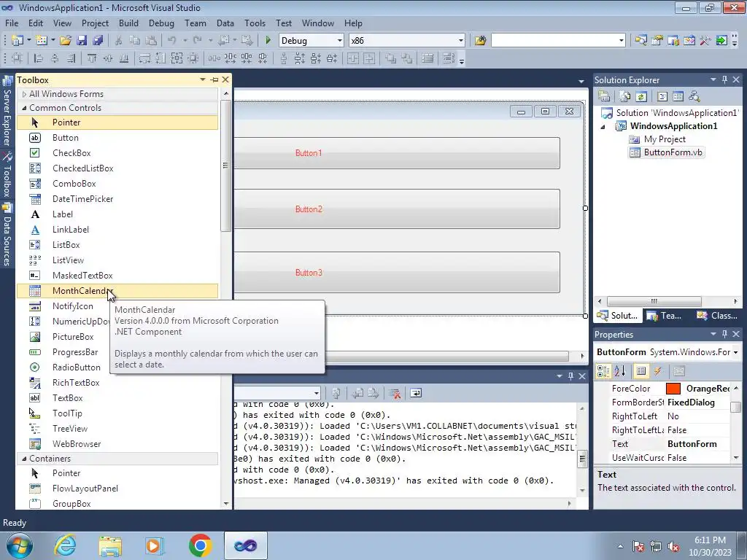Select My Project in Solution Explorer

664,139
